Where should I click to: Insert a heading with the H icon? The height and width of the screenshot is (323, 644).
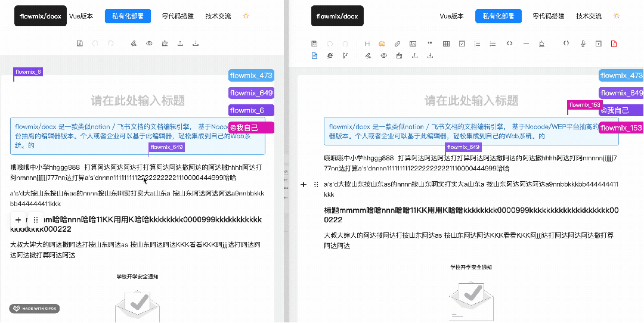click(367, 44)
